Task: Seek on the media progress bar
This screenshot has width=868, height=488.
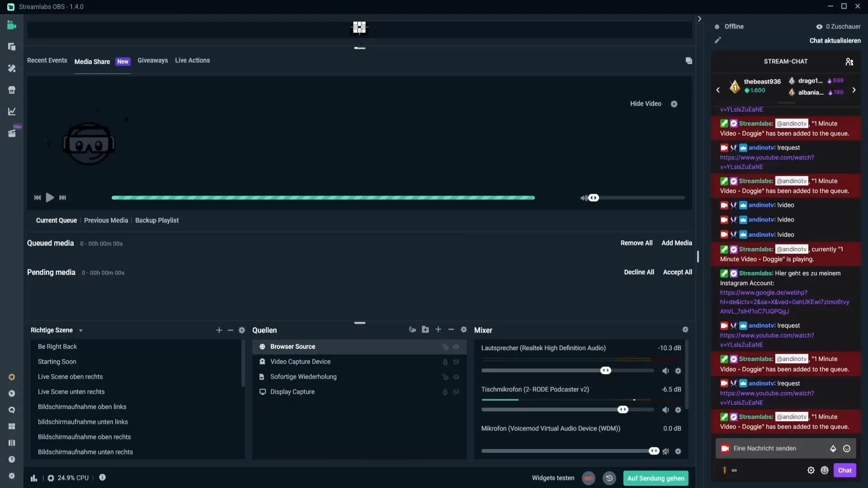Action: click(x=323, y=198)
